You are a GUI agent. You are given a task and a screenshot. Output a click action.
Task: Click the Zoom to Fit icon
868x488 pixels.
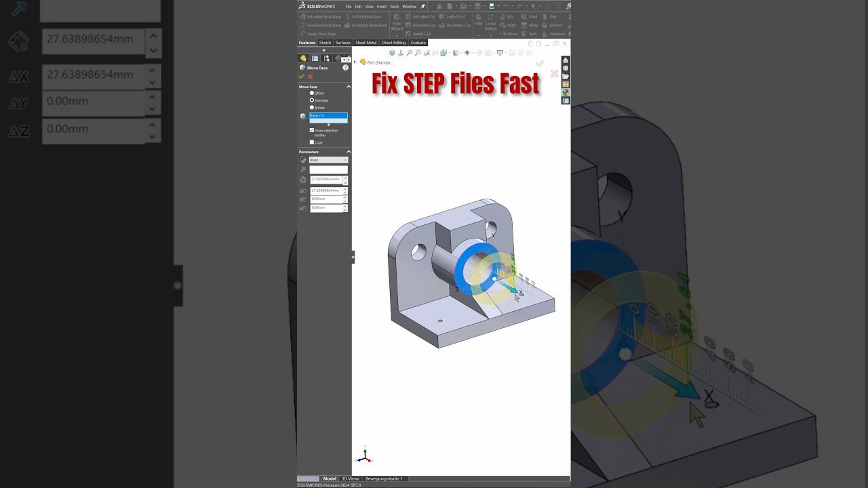tap(410, 52)
